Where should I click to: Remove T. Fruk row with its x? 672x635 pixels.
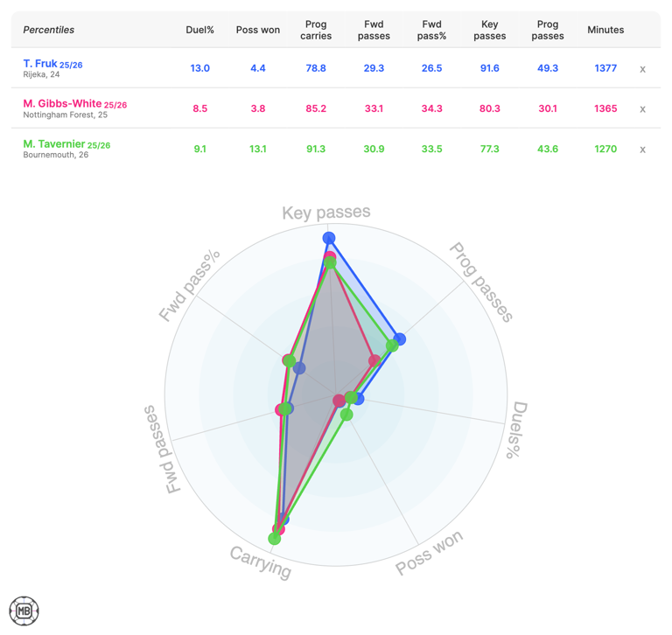(642, 69)
